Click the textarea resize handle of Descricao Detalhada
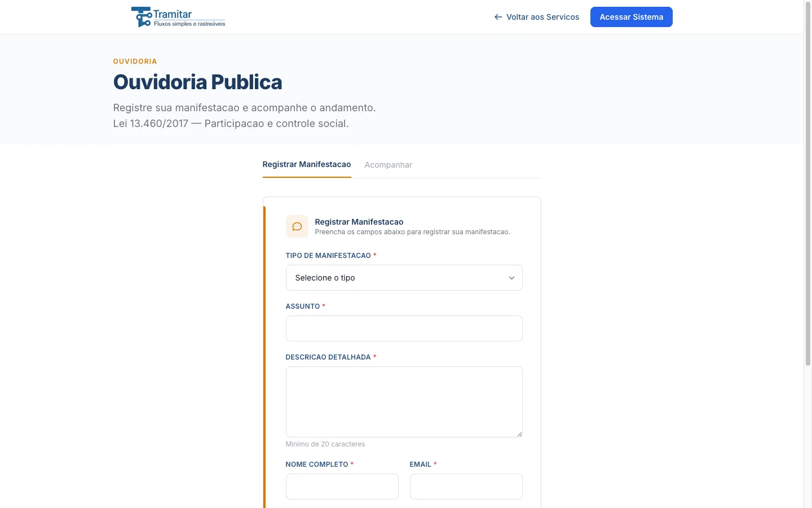812x508 pixels. coord(519,433)
